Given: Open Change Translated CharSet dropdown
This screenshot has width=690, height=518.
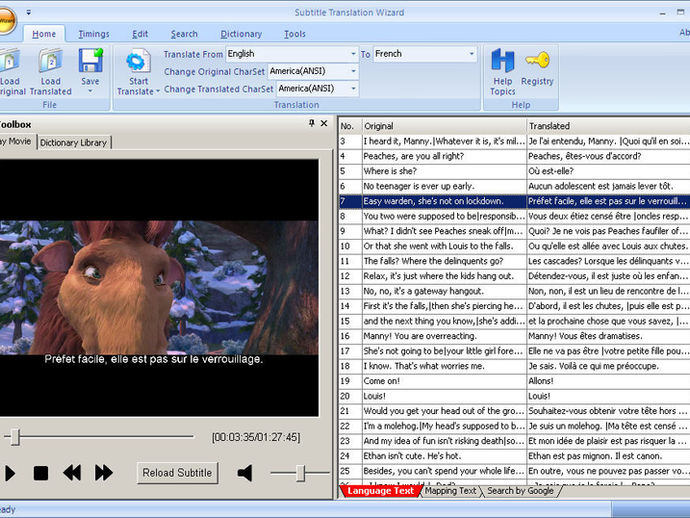Looking at the screenshot, I should tap(353, 88).
